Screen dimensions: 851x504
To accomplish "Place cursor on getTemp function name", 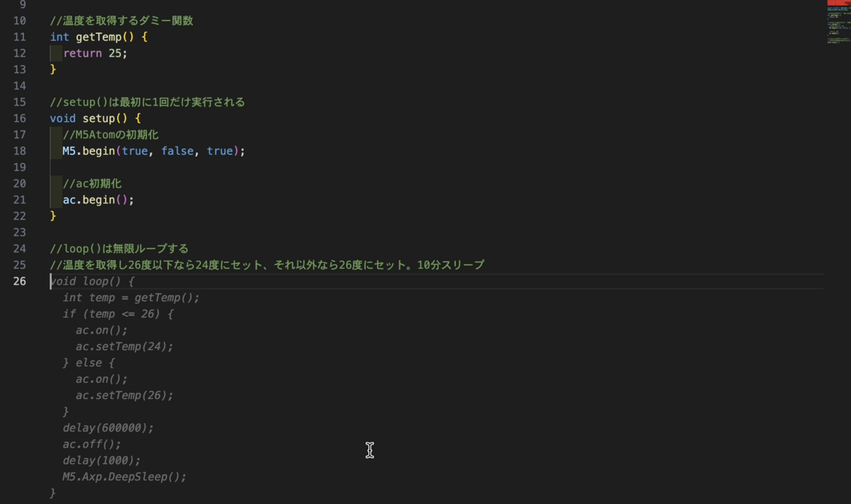I will click(x=98, y=37).
